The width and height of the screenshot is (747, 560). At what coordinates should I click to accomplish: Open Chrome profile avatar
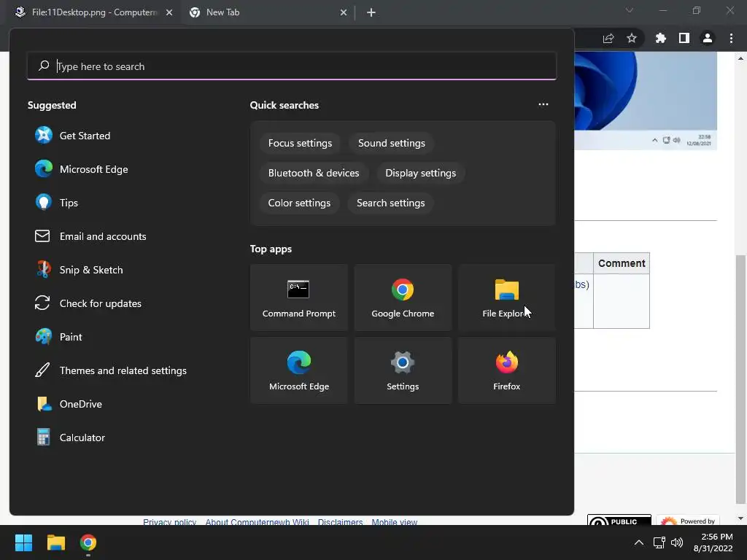[x=708, y=38]
